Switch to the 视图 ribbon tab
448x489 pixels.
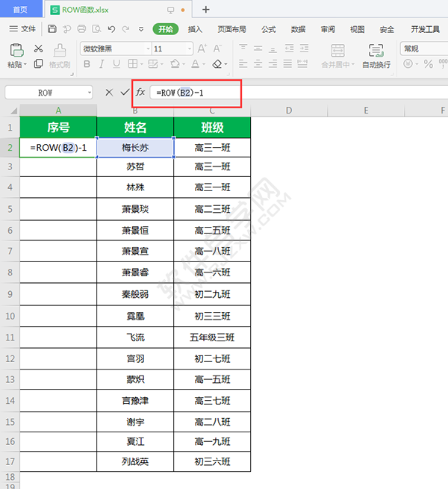pos(357,29)
